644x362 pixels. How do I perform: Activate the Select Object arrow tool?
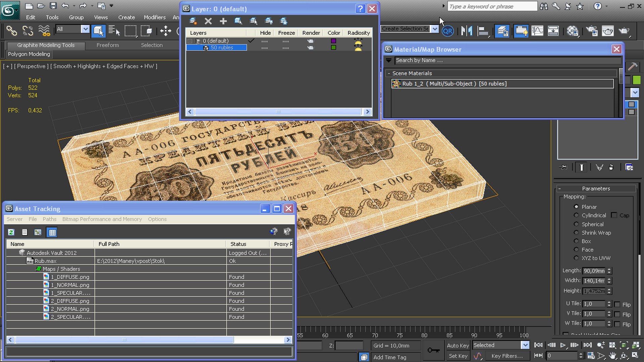(98, 31)
